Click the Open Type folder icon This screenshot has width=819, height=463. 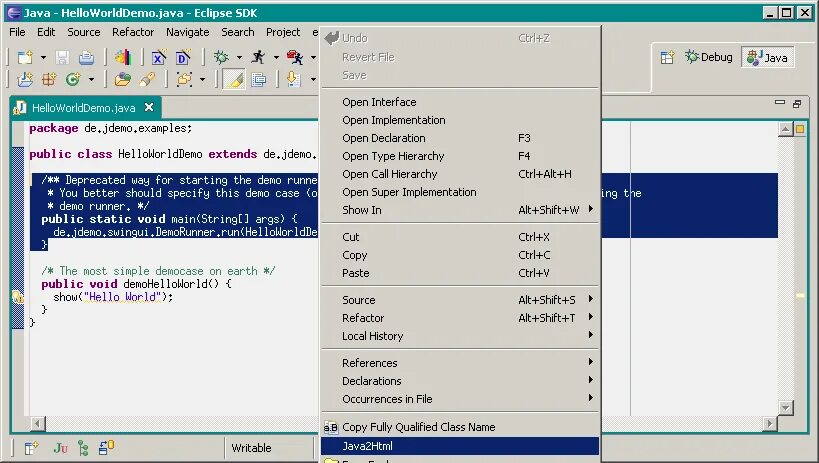point(123,79)
